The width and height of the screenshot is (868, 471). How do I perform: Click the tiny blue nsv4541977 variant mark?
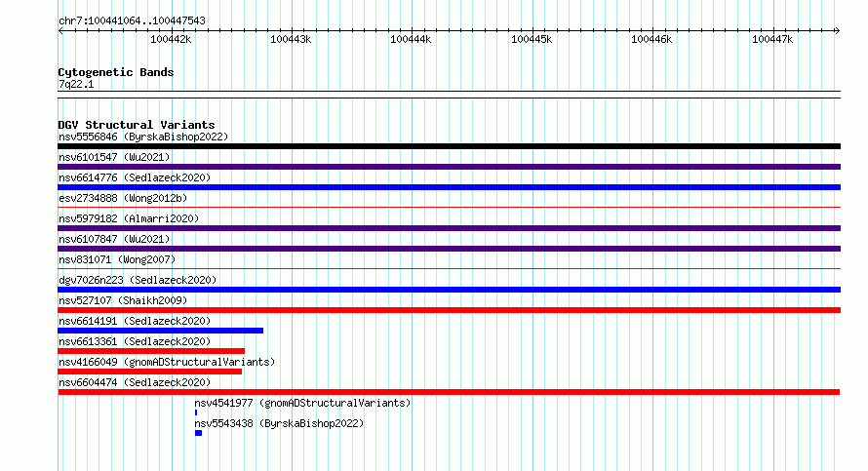point(196,412)
